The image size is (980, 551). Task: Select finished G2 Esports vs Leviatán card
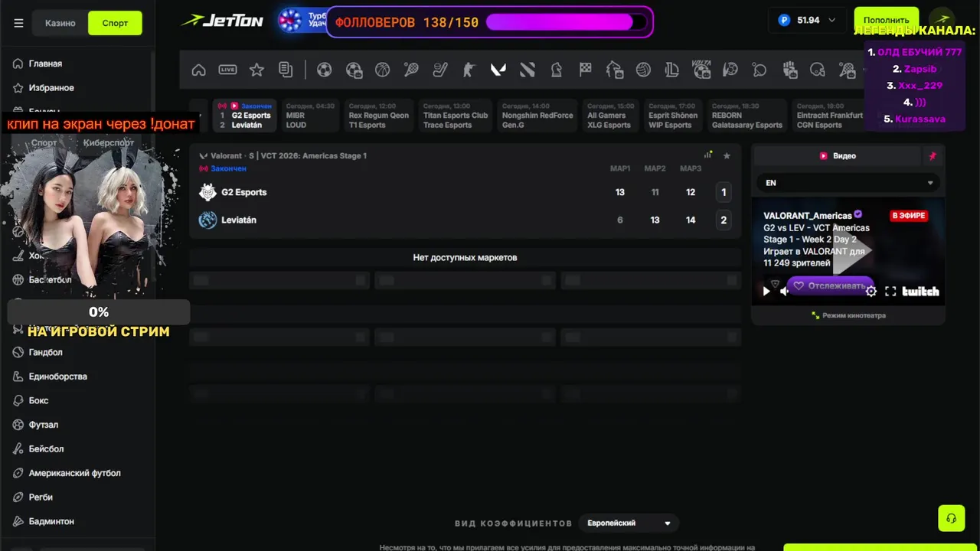point(245,116)
